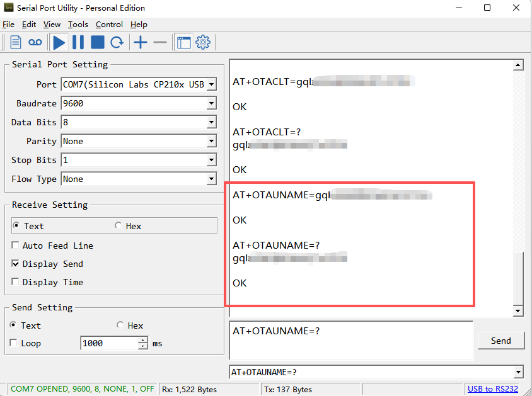Viewport: 532px width, 396px height.
Task: Increase loop interval with up arrow
Action: click(x=143, y=340)
